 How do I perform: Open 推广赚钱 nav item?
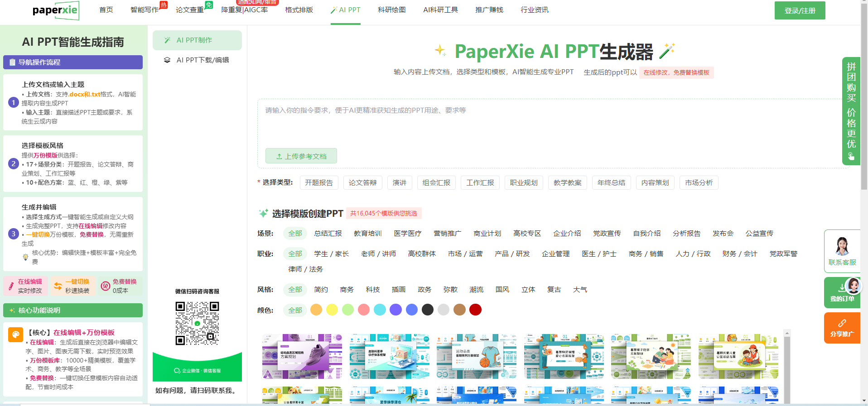pos(489,10)
